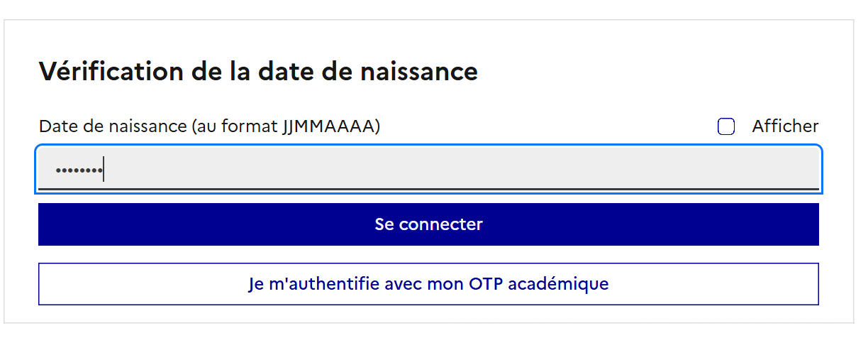This screenshot has height=338, width=868.
Task: Click the masked dots in the birth date field
Action: 79,170
